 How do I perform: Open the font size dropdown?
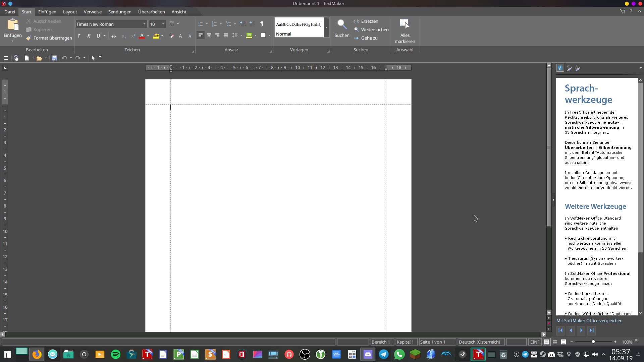click(163, 24)
